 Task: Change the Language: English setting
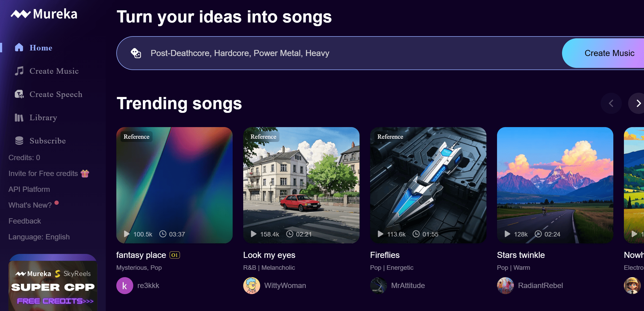point(39,237)
